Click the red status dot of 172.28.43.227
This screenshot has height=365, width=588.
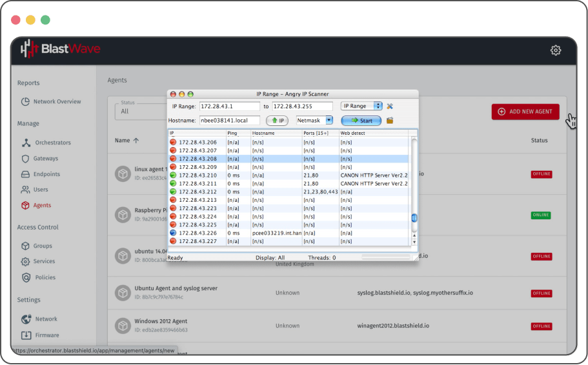coord(173,241)
